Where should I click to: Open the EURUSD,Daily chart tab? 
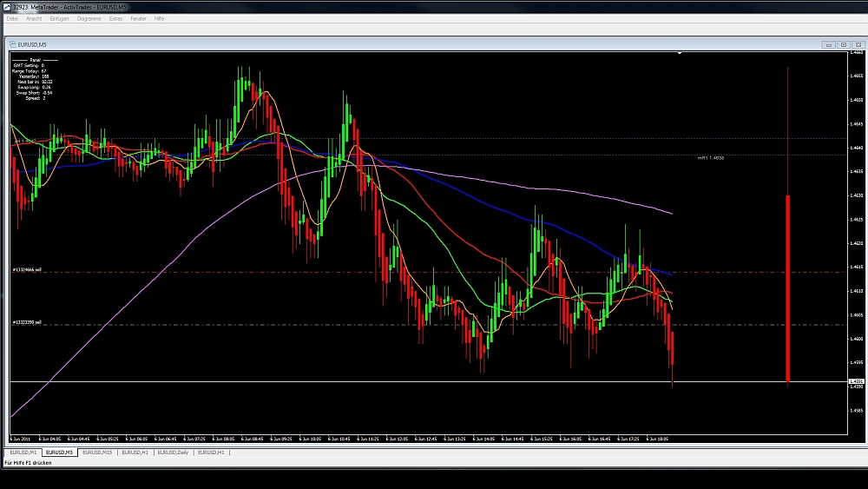173,453
